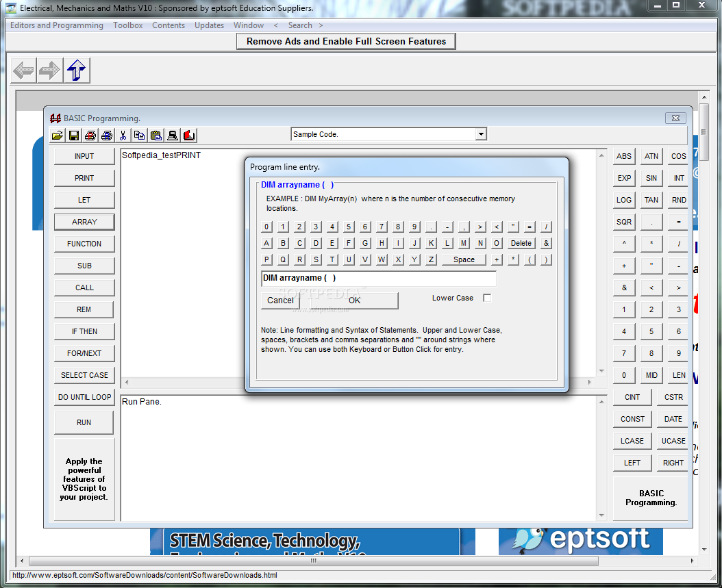Click the DATE function button
The image size is (722, 588).
(673, 419)
